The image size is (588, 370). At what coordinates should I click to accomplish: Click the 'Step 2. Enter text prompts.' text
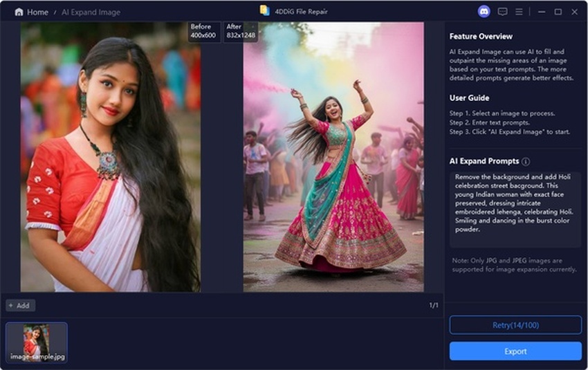[x=490, y=122]
